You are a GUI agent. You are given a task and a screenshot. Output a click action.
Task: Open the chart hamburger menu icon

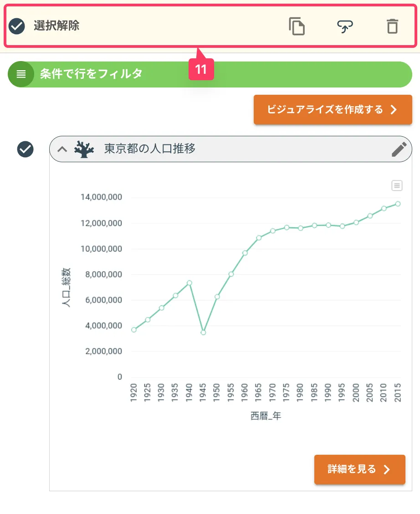coord(397,185)
